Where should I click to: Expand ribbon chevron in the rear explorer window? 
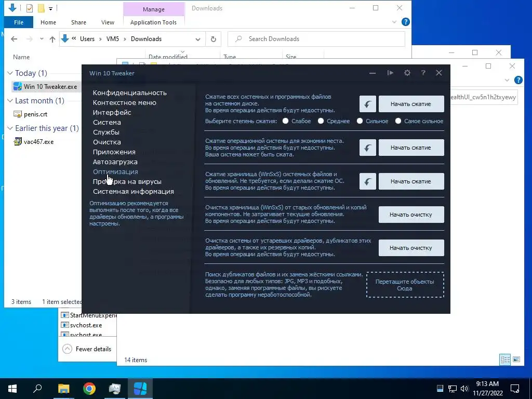point(507,80)
